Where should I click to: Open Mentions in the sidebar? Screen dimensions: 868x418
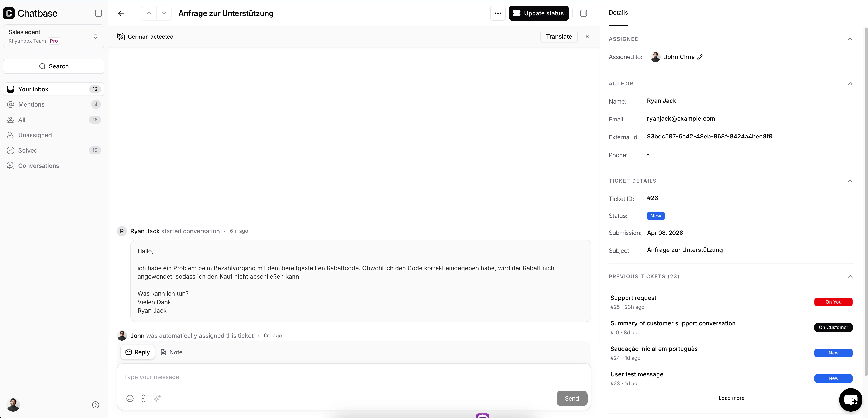tap(31, 104)
